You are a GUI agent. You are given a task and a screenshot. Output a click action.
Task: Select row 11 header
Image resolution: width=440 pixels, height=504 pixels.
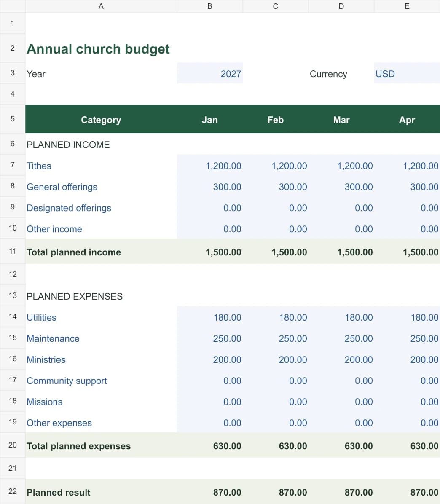tap(13, 251)
